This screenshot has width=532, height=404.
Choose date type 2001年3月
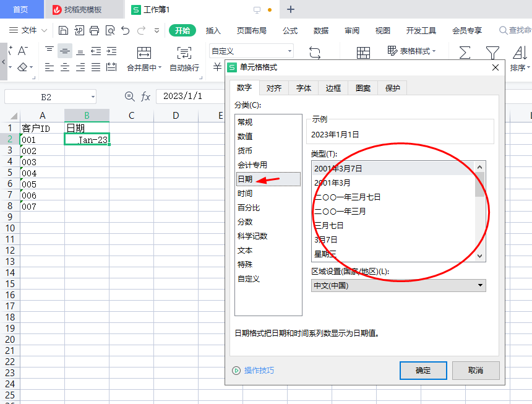(393, 183)
